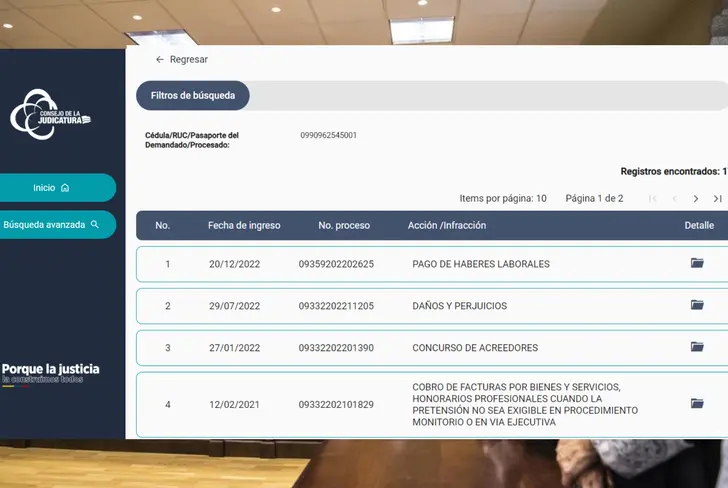Click 'Página 1 de 2' indicator
Screen dimensions: 728x488
click(594, 199)
